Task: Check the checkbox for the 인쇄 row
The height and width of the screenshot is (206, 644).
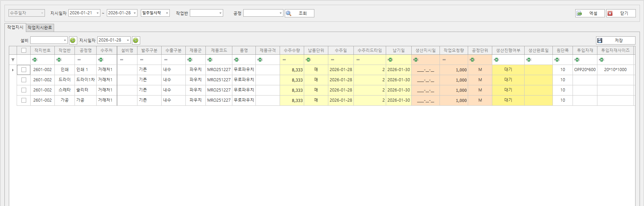Action: click(x=24, y=70)
